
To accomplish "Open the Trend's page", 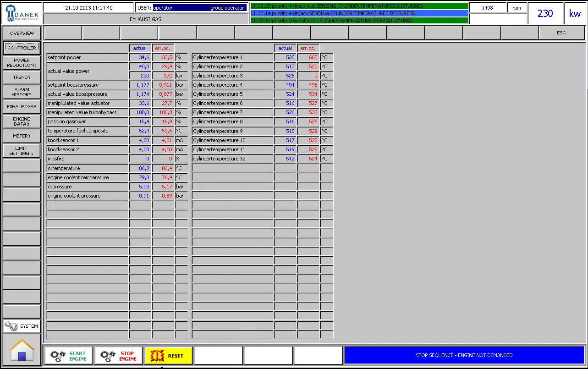I will (21, 77).
